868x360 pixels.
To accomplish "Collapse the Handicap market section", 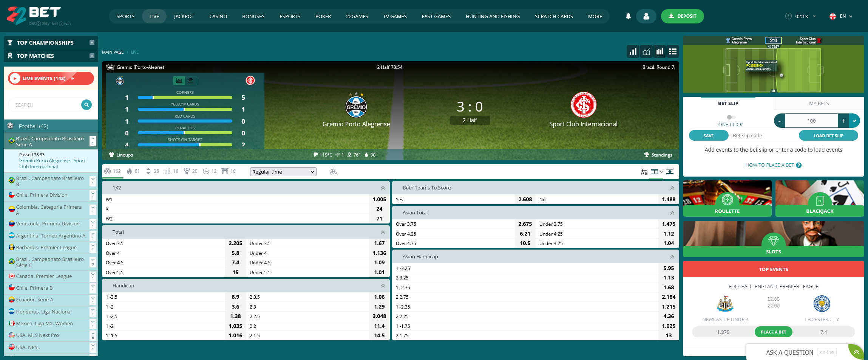I will coord(383,286).
